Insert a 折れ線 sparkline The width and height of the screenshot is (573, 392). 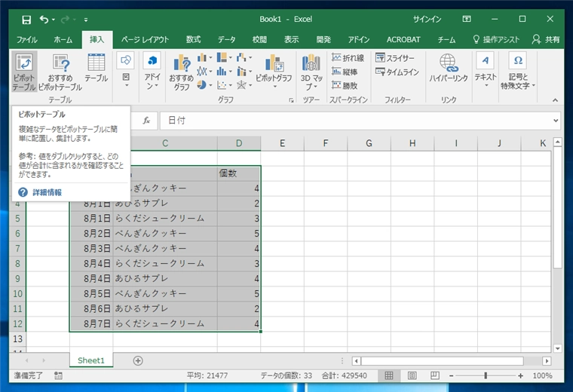pyautogui.click(x=348, y=58)
